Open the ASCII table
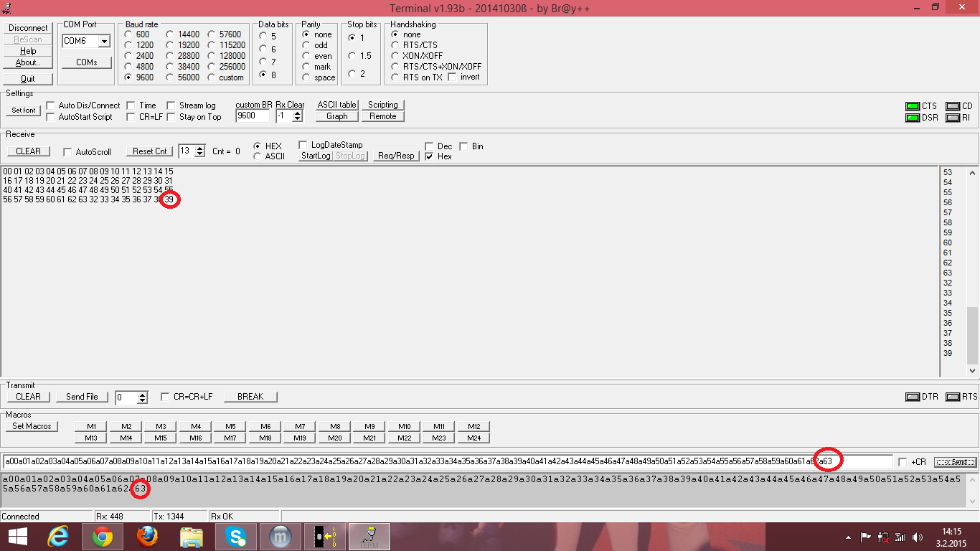 coord(336,105)
